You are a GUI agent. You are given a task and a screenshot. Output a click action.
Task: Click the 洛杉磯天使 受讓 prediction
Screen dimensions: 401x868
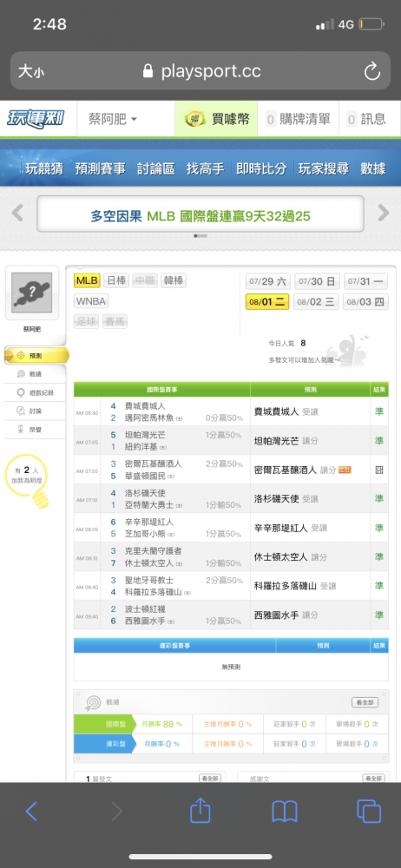tap(286, 499)
